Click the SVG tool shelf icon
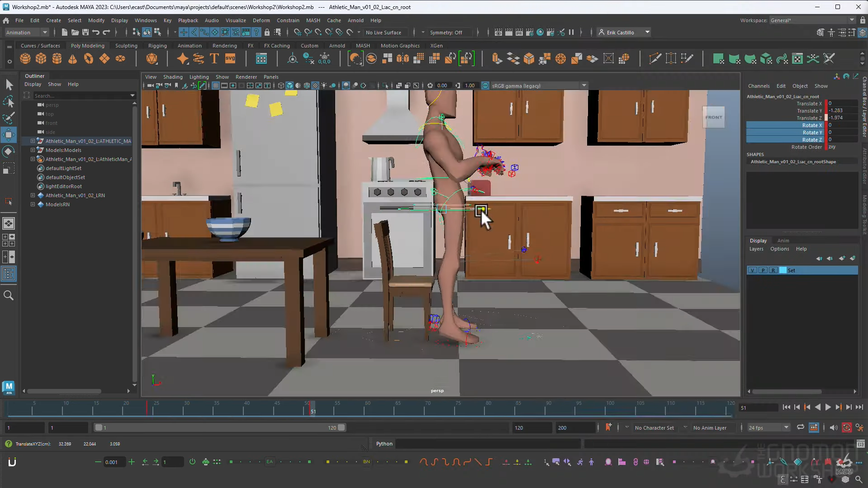The image size is (868, 488). (x=230, y=59)
